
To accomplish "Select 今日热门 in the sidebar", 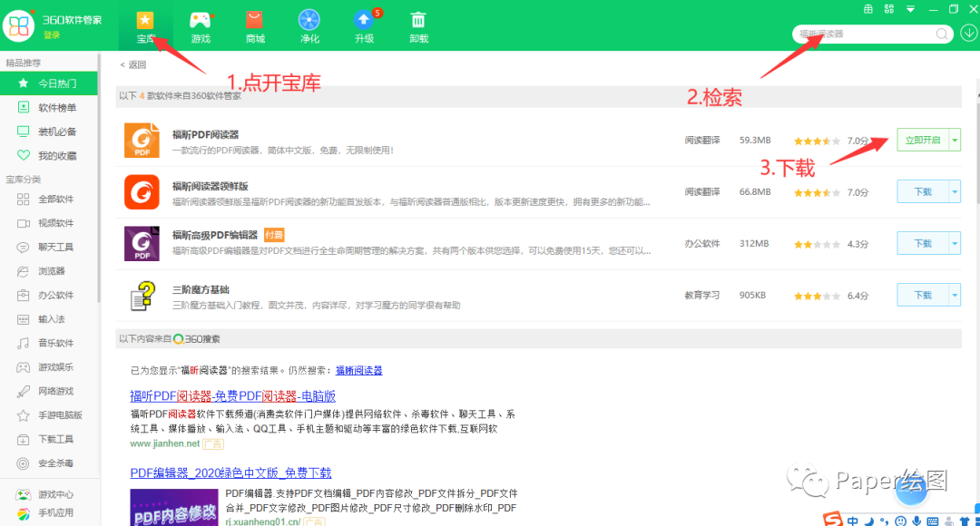I will point(49,83).
